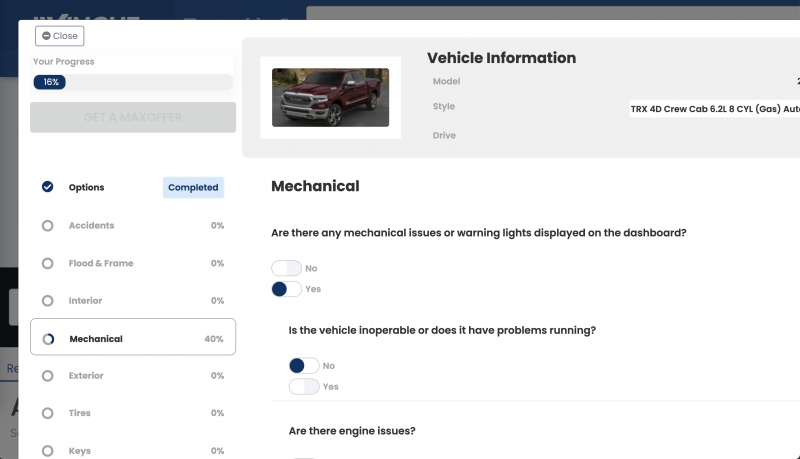
Task: Toggle No for mechanical issues question
Action: pos(286,269)
